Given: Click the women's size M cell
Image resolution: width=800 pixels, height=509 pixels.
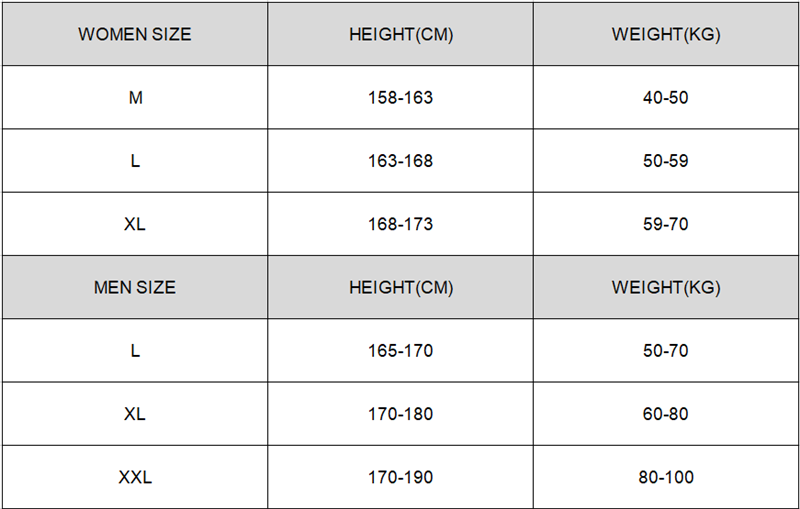Looking at the screenshot, I should (x=135, y=98).
